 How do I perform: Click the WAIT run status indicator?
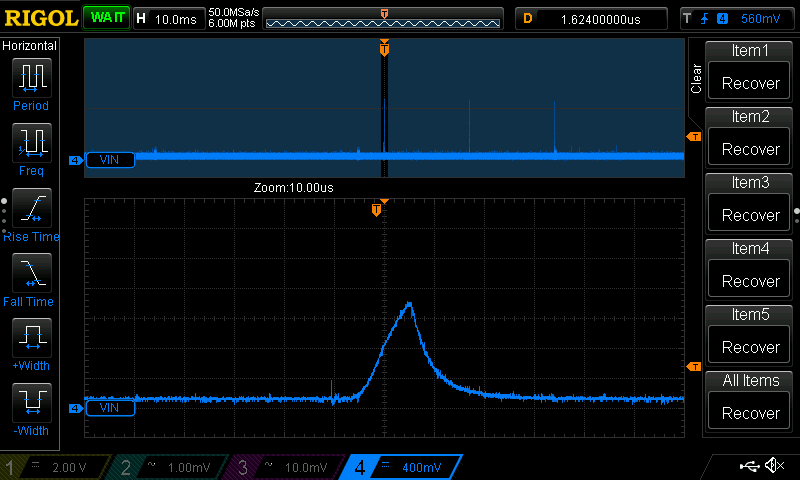pyautogui.click(x=107, y=18)
